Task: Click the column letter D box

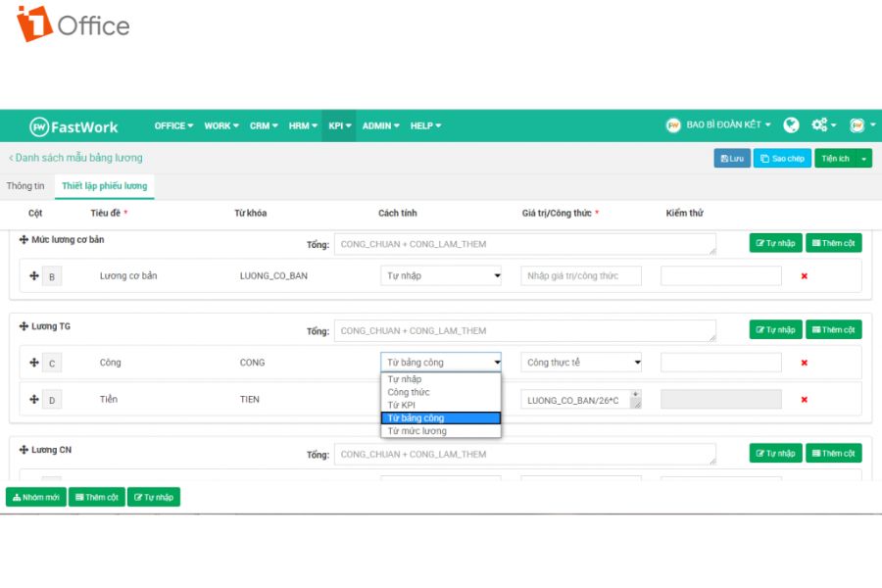Action: (52, 400)
